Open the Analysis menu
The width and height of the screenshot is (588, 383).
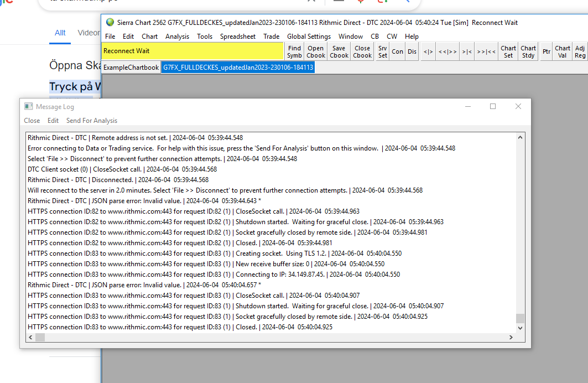178,37
